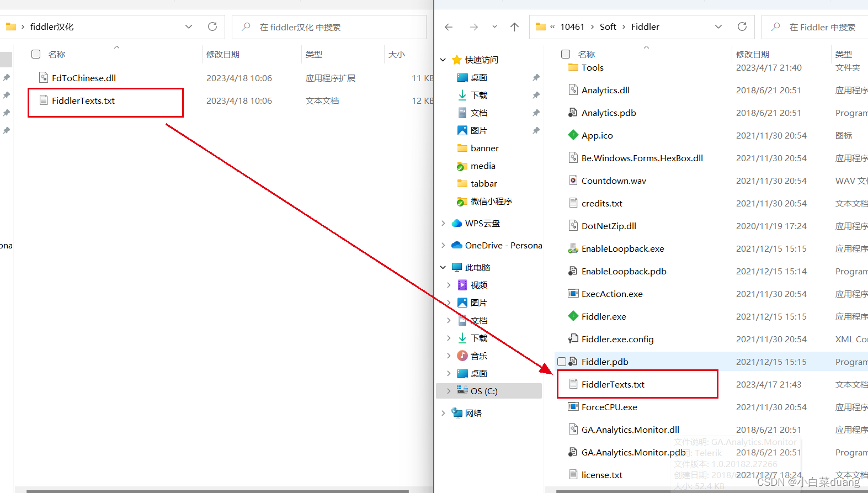Click the ExecAction.exe icon
Screen dimensions: 868x493
pyautogui.click(x=573, y=294)
